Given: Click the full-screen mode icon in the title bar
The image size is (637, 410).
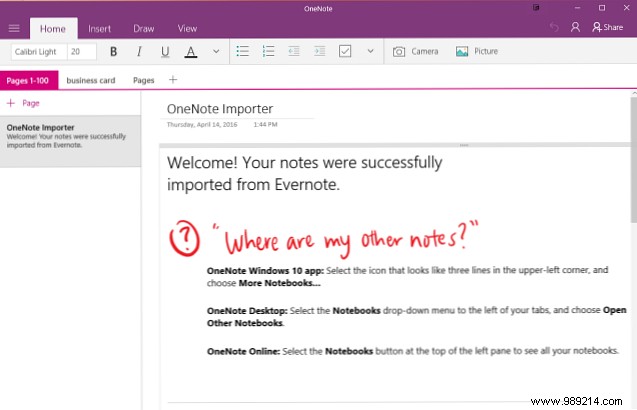Looking at the screenshot, I should 536,8.
